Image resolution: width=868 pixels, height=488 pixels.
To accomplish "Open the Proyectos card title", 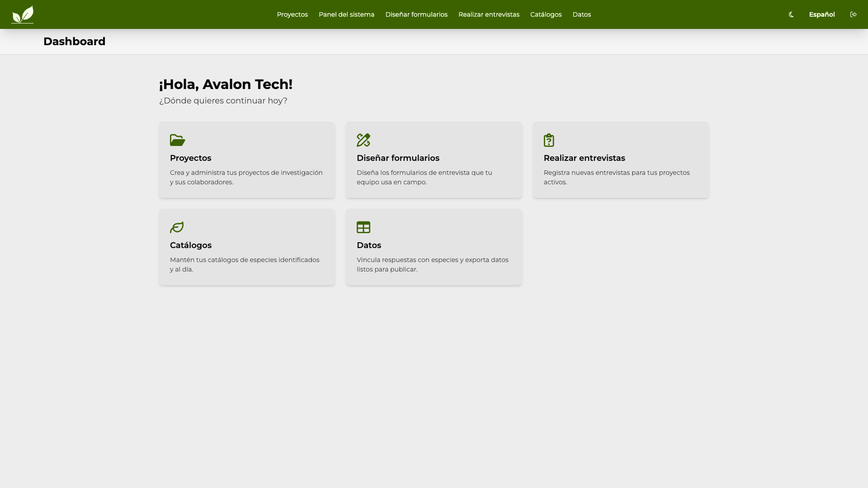I will [190, 158].
